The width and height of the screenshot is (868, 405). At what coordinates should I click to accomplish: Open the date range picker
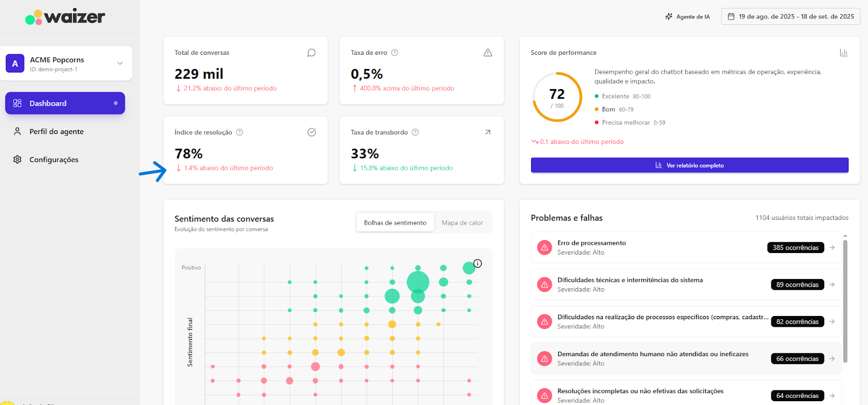pyautogui.click(x=790, y=17)
